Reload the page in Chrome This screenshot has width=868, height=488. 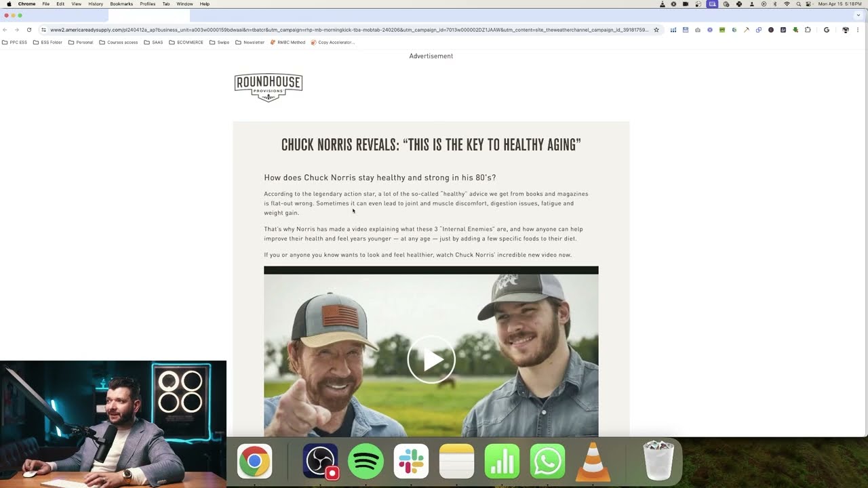tap(29, 30)
